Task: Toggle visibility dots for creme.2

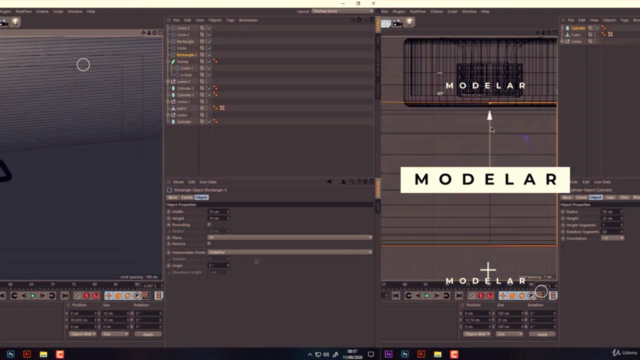Action: pyautogui.click(x=207, y=82)
